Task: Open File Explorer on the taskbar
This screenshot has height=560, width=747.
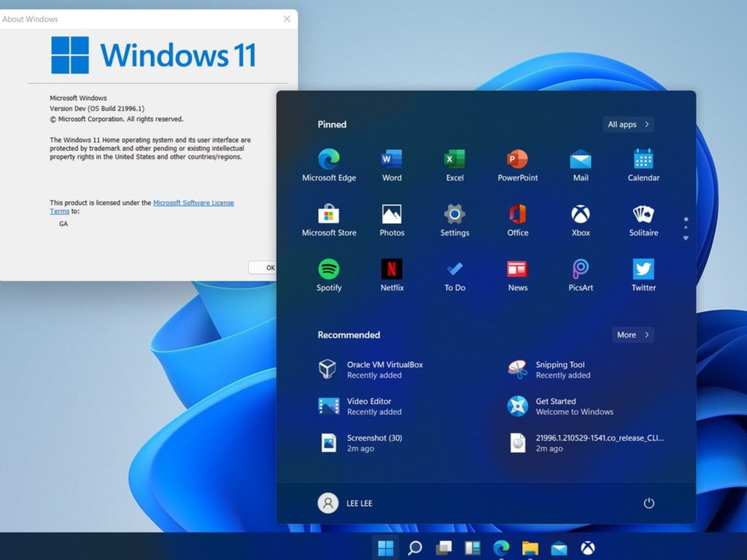Action: tap(530, 548)
